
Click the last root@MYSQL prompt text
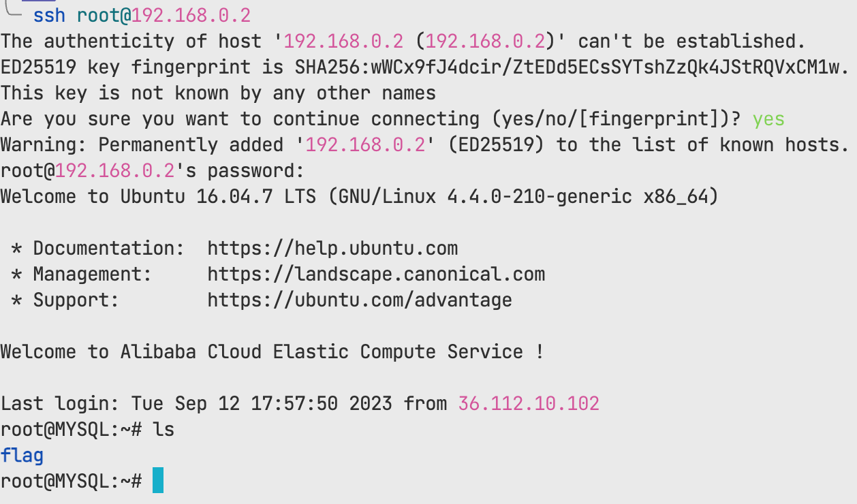[x=71, y=482]
